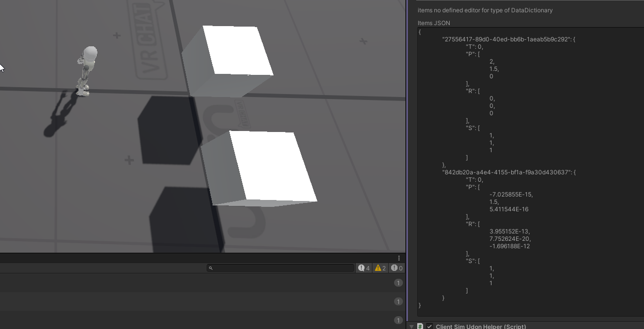Disable the Client Sim Udon Helper checkbox
644x329 pixels.
(429, 327)
